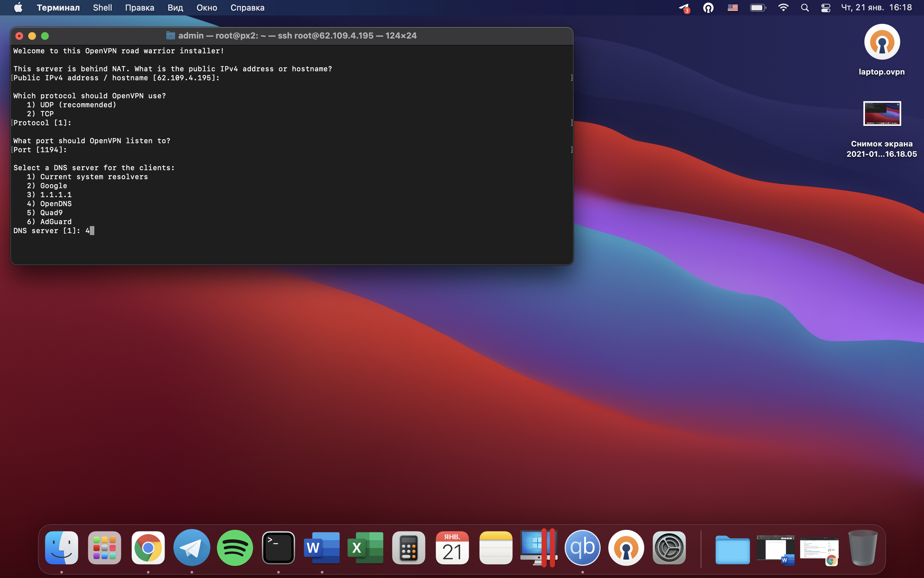This screenshot has height=578, width=924.
Task: Open minimized Word window in dock
Action: [x=775, y=549]
